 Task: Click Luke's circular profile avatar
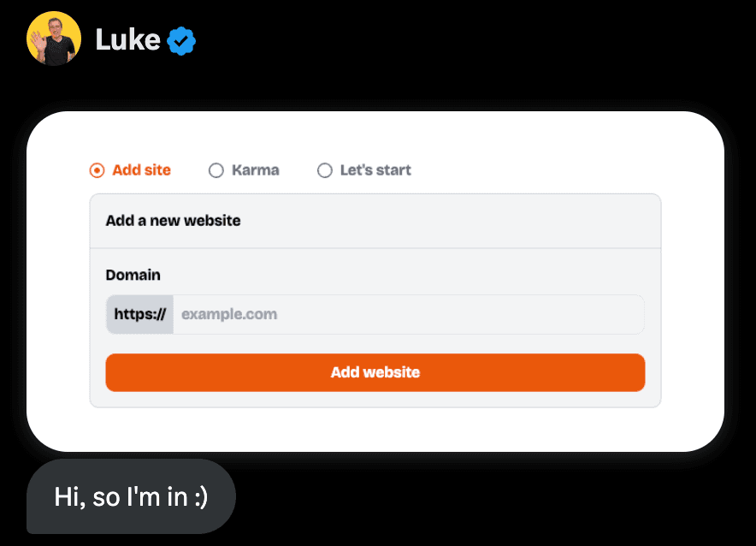53,39
